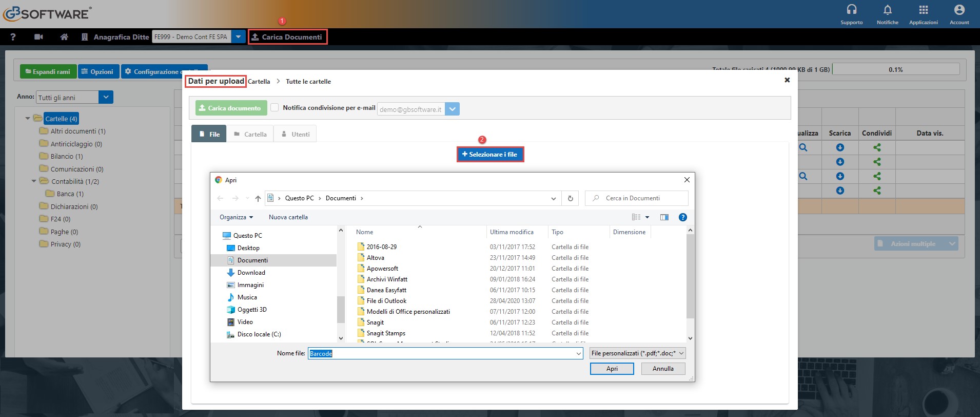This screenshot has height=417, width=980.
Task: Select the Archivi Winfatt folder row
Action: 473,279
